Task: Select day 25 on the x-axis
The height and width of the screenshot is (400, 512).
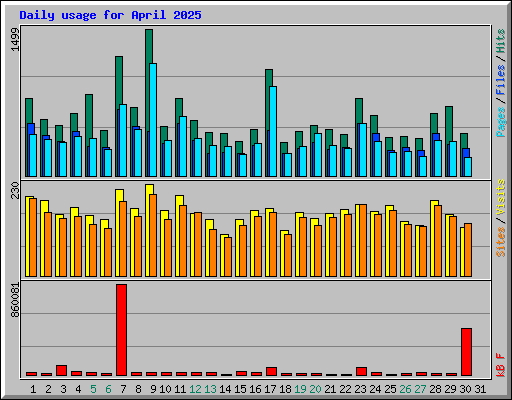Action: (390, 389)
